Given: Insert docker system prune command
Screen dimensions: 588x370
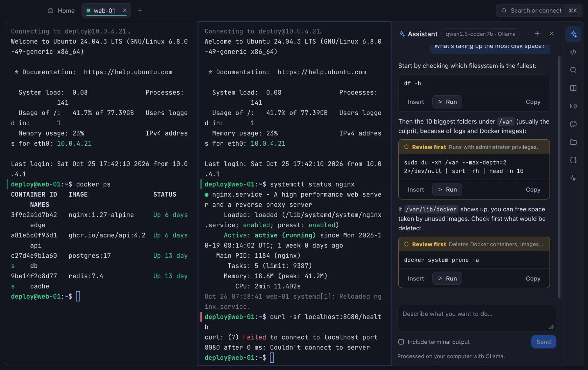Looking at the screenshot, I should [x=416, y=279].
